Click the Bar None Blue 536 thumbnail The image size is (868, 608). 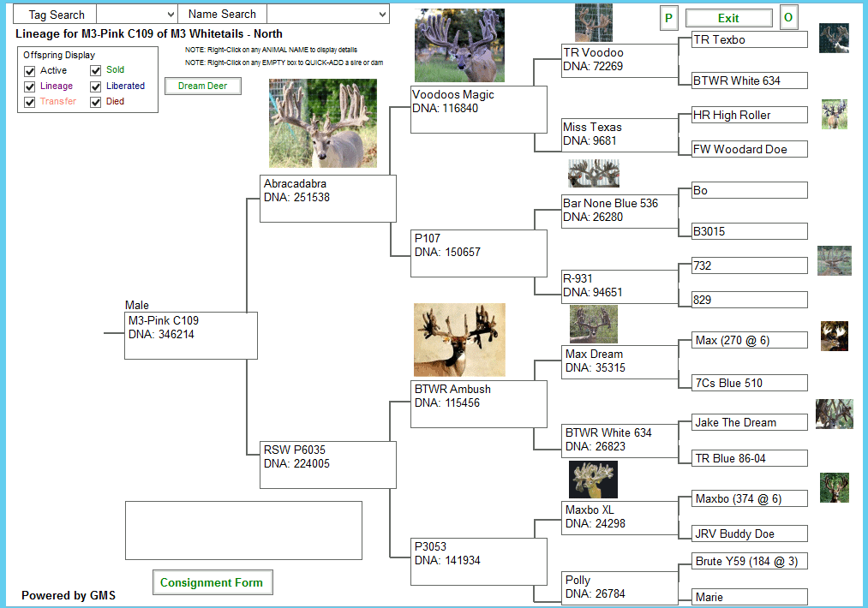(593, 174)
